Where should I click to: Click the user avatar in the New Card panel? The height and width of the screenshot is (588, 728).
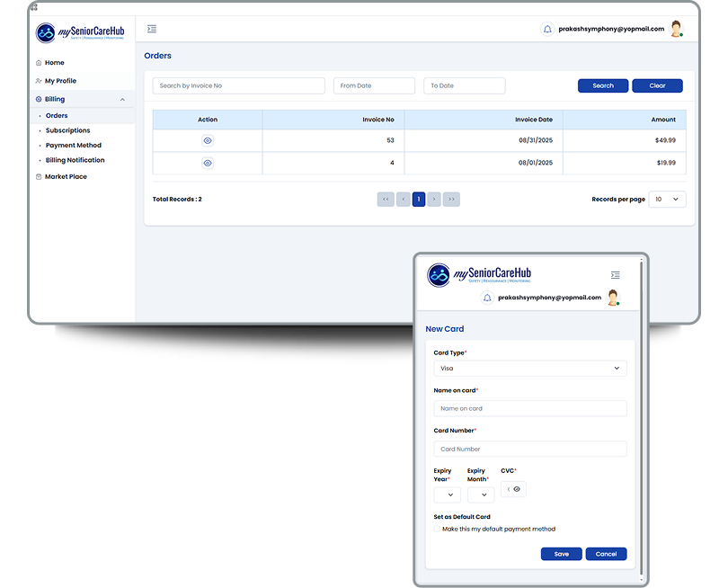click(x=613, y=298)
